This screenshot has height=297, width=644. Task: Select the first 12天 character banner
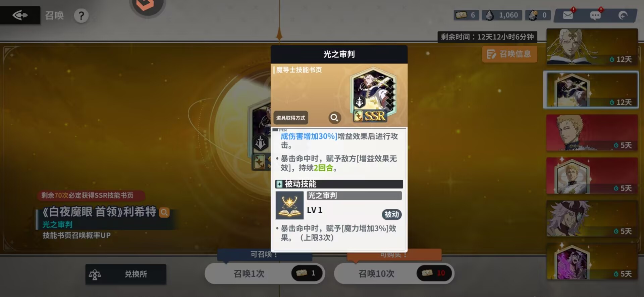click(x=592, y=46)
